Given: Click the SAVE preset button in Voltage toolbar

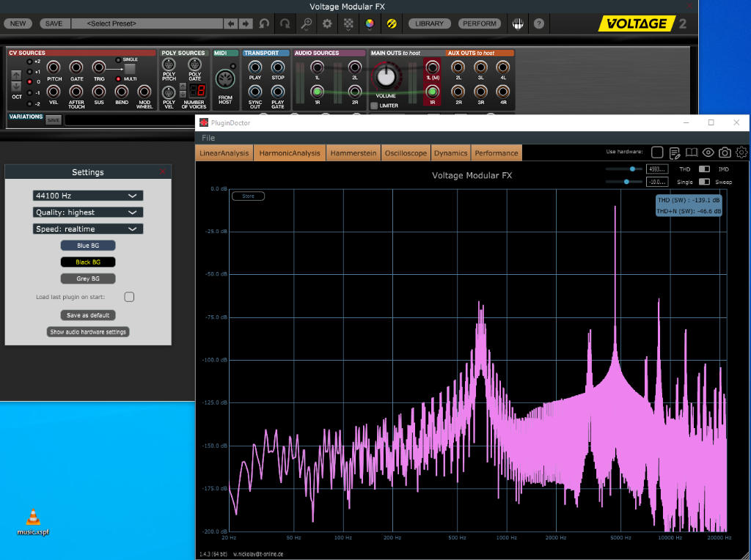Looking at the screenshot, I should 54,23.
